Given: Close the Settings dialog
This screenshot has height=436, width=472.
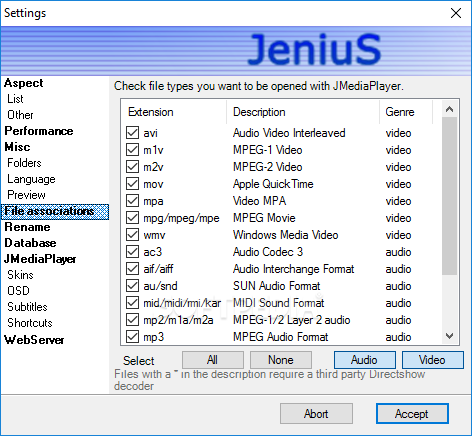Looking at the screenshot, I should [x=456, y=13].
